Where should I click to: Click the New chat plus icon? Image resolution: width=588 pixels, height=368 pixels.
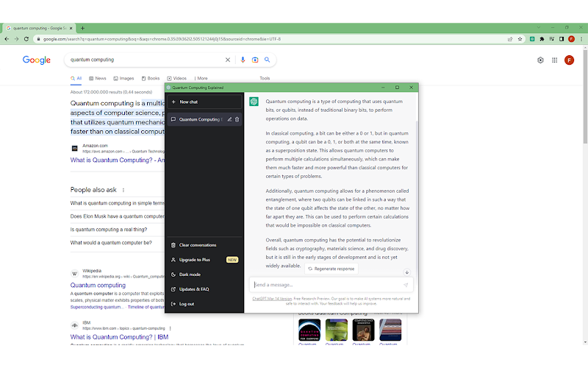(173, 102)
